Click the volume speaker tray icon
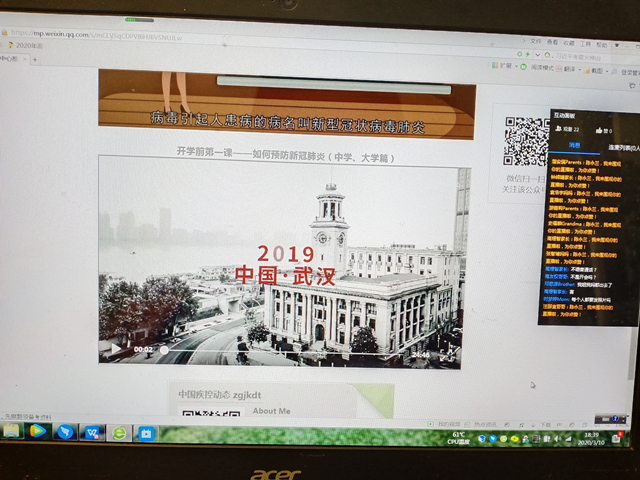Image resolution: width=640 pixels, height=480 pixels. [x=558, y=439]
